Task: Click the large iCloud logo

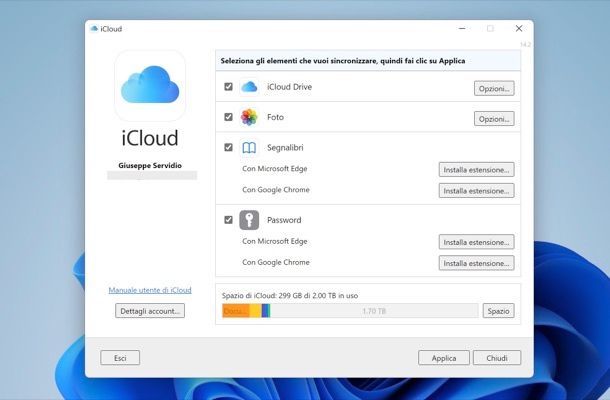Action: point(150,84)
